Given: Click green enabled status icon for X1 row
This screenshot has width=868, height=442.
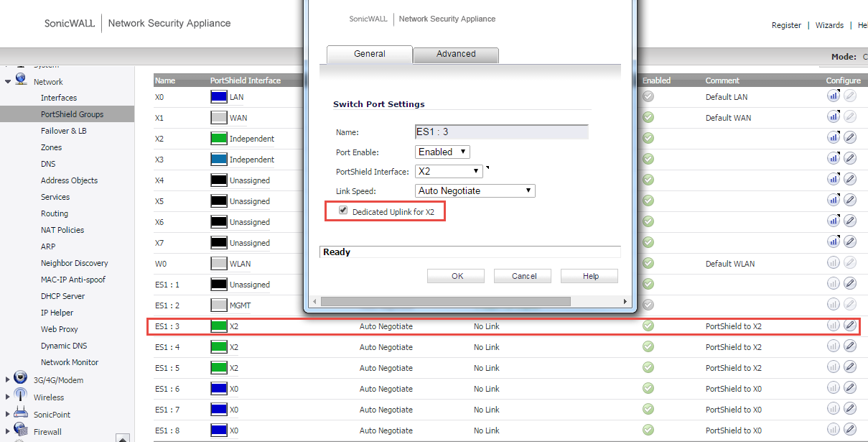Looking at the screenshot, I should [648, 117].
